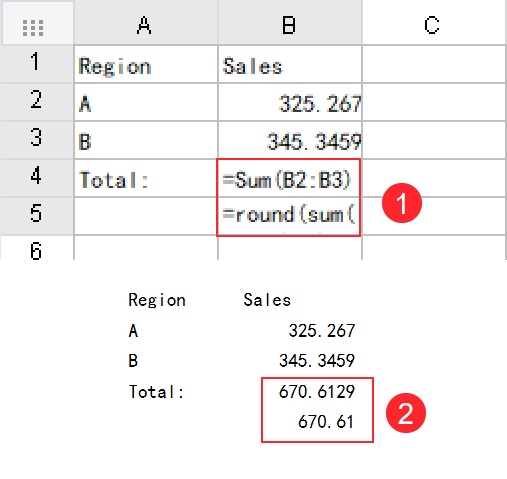Select column B header
The image size is (507, 479).
click(290, 23)
